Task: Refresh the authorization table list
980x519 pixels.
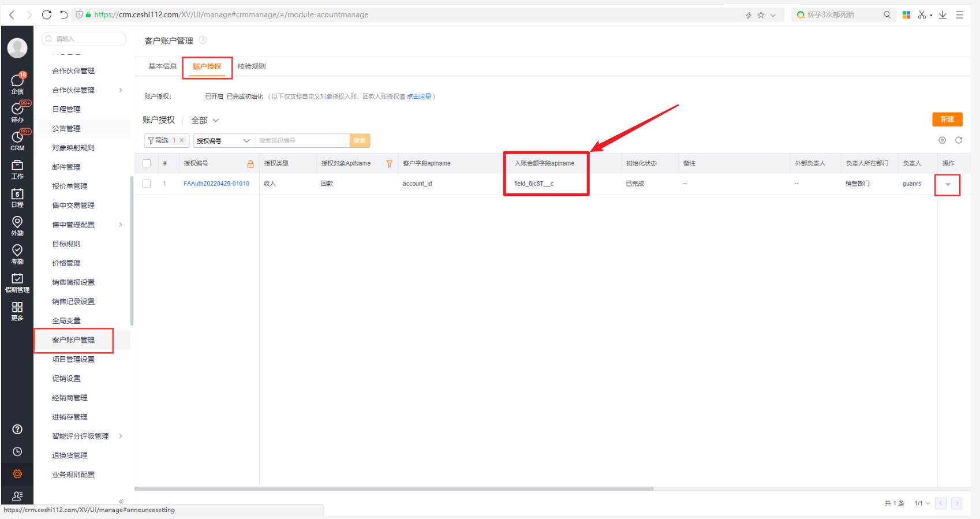Action: click(959, 140)
